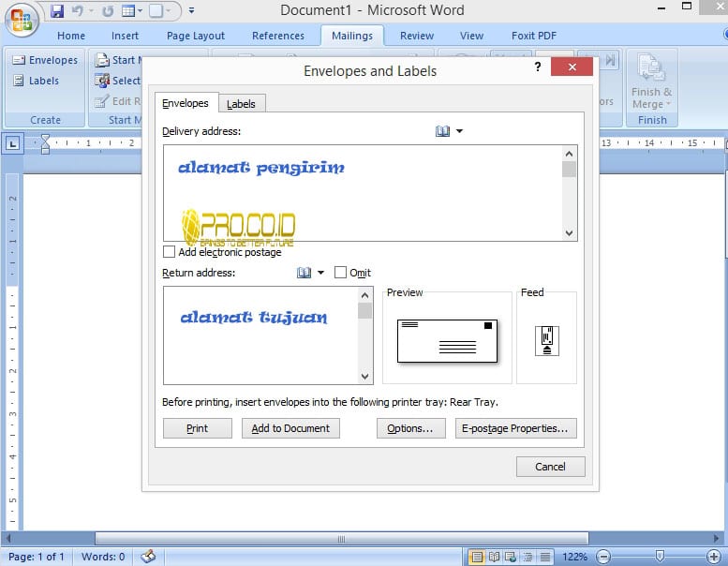Open the Foxit PDF ribbon tab
The height and width of the screenshot is (566, 728).
pyautogui.click(x=534, y=36)
